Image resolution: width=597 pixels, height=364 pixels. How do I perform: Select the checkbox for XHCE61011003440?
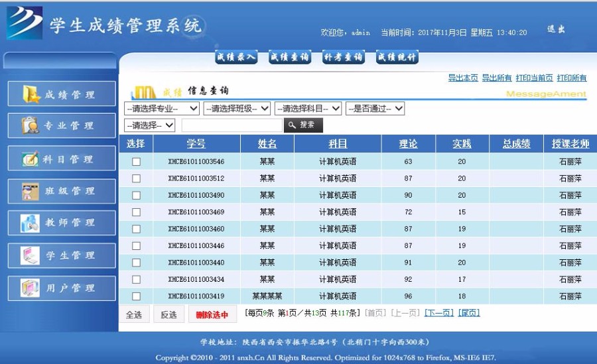[x=136, y=263]
